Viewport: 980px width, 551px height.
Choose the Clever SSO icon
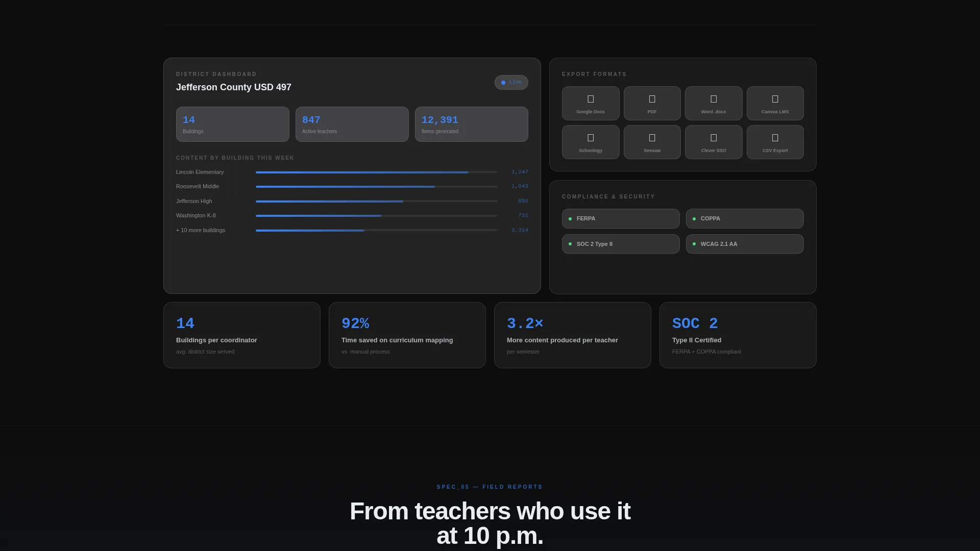click(x=714, y=138)
